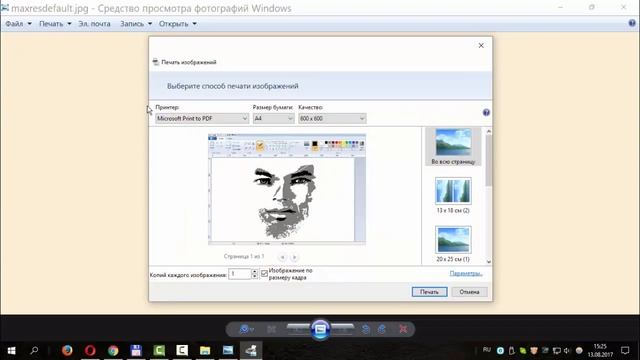This screenshot has height=360, width=640.
Task: Rotate the image clockwise
Action: [x=382, y=329]
